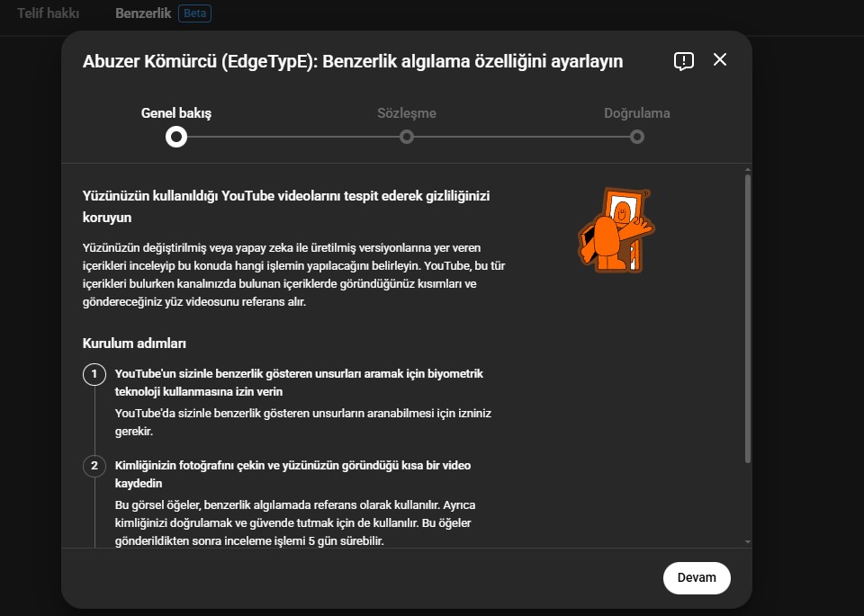
Task: Close the benzerlik algılama setup dialog
Action: click(x=719, y=60)
